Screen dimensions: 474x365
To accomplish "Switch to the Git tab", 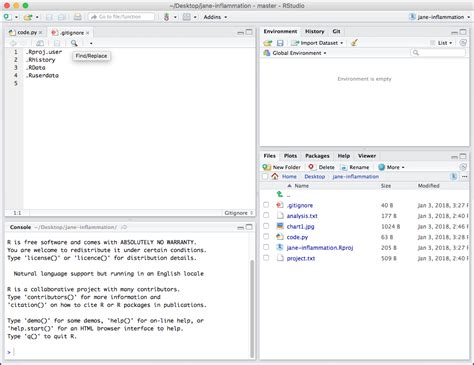I will tap(336, 31).
